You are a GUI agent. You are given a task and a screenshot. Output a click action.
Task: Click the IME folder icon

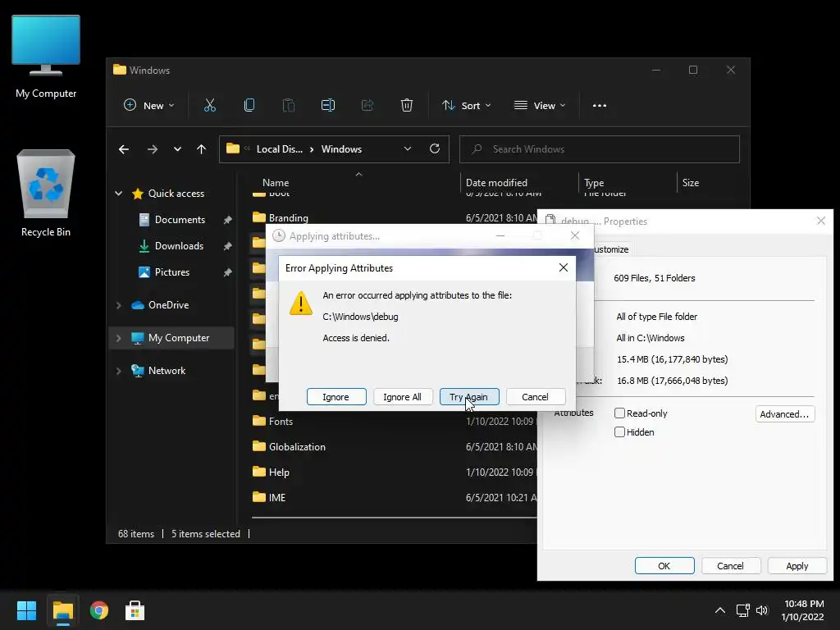click(x=259, y=497)
